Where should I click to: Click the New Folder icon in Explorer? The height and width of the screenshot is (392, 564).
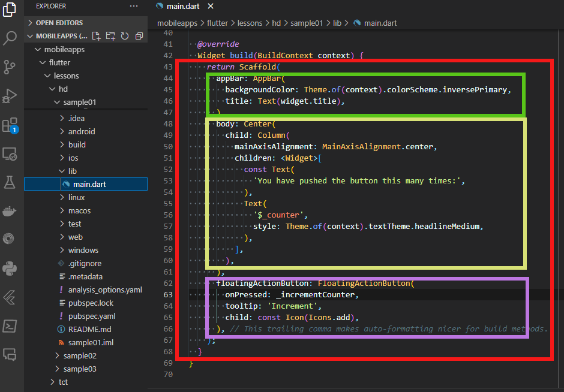coord(110,36)
